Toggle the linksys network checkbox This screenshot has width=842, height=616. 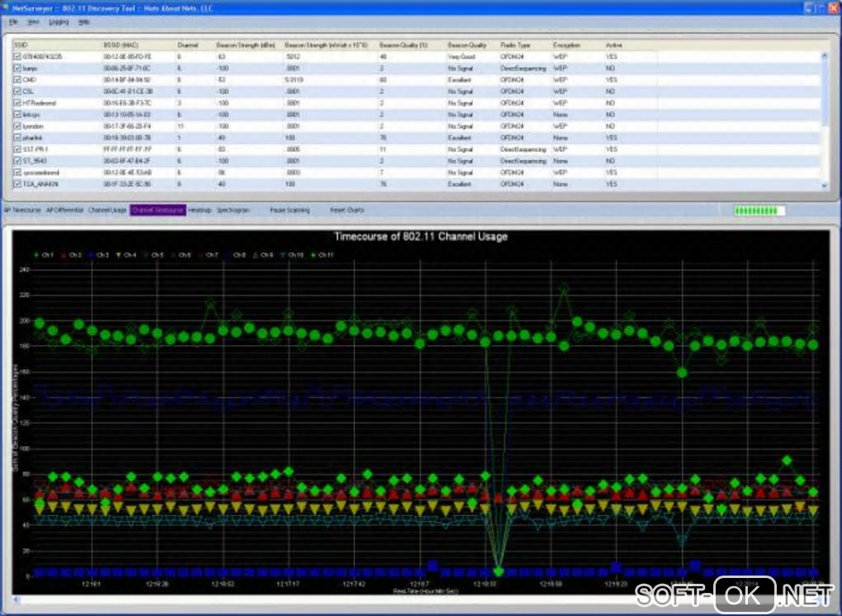(17, 115)
